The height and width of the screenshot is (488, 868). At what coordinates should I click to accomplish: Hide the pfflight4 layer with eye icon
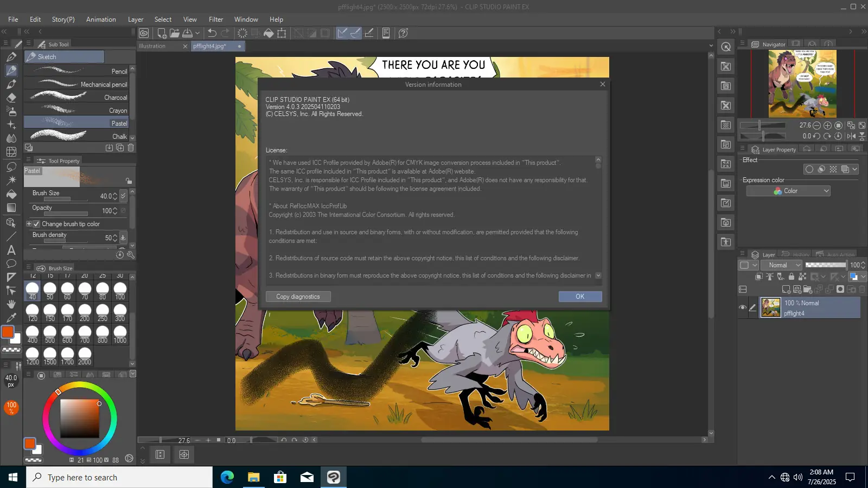[x=743, y=307]
